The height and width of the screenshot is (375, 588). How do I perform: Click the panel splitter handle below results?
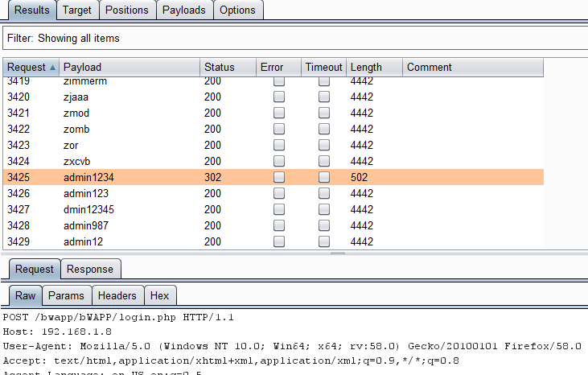tap(338, 253)
